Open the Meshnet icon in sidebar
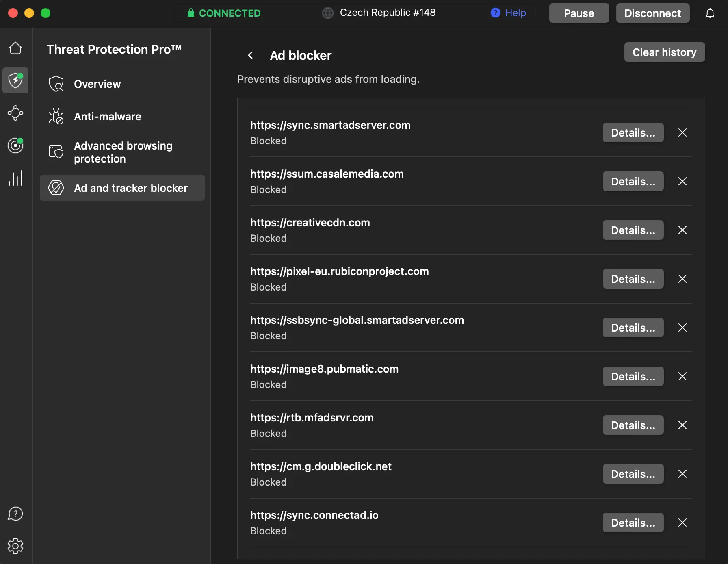728x564 pixels. pyautogui.click(x=15, y=113)
